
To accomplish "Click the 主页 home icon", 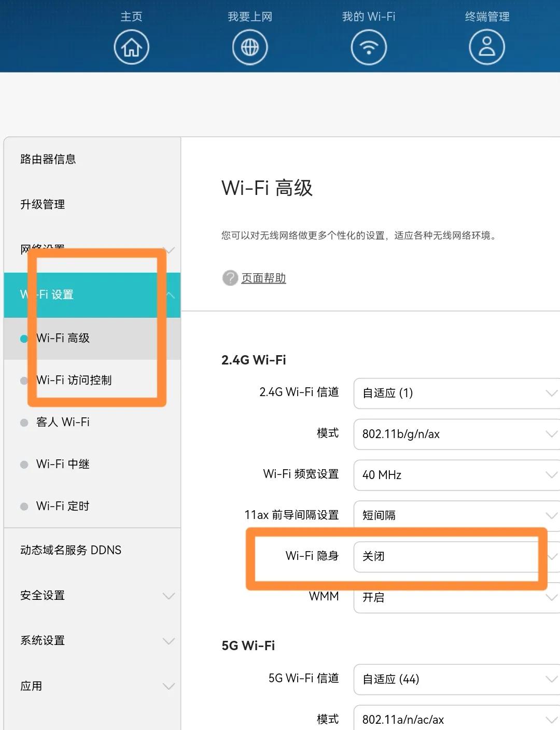I will 131,47.
